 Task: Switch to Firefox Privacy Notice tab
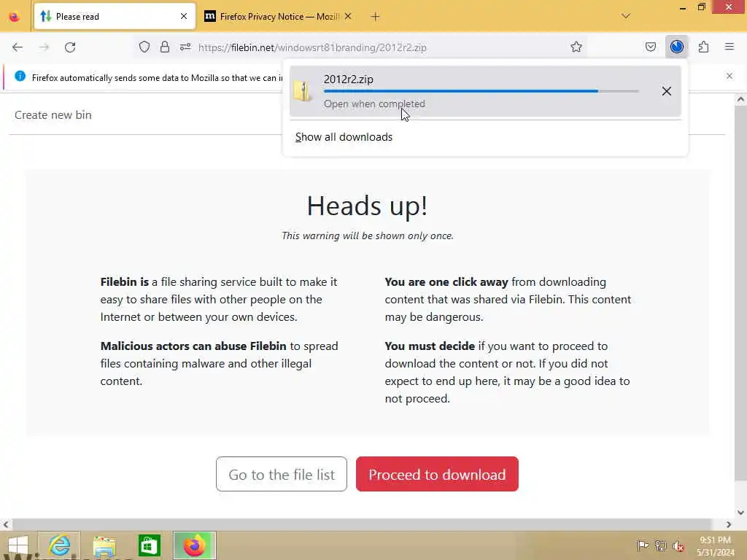pyautogui.click(x=279, y=17)
